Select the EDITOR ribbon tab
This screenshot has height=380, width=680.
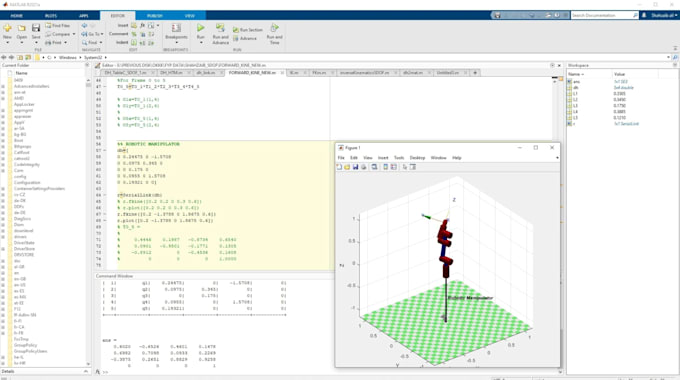click(118, 16)
